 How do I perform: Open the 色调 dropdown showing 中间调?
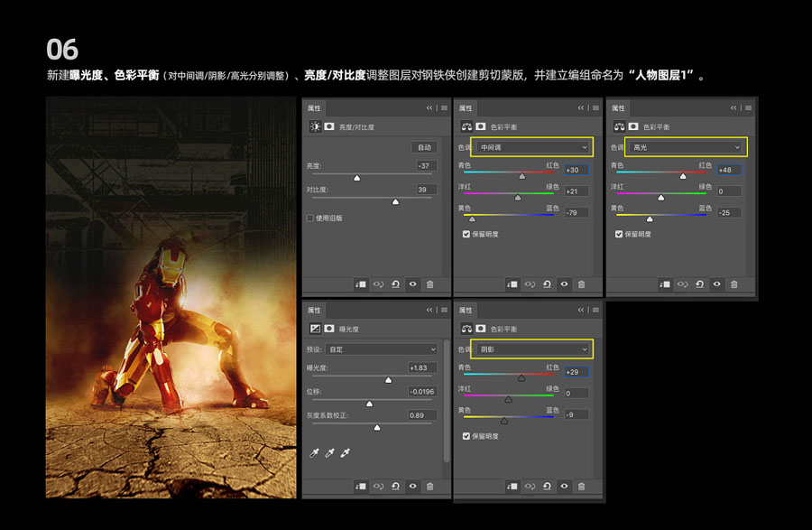tap(533, 146)
